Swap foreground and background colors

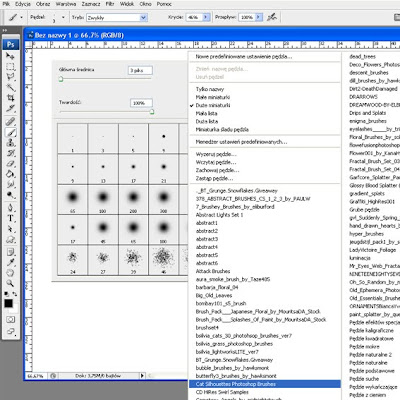tap(15, 294)
